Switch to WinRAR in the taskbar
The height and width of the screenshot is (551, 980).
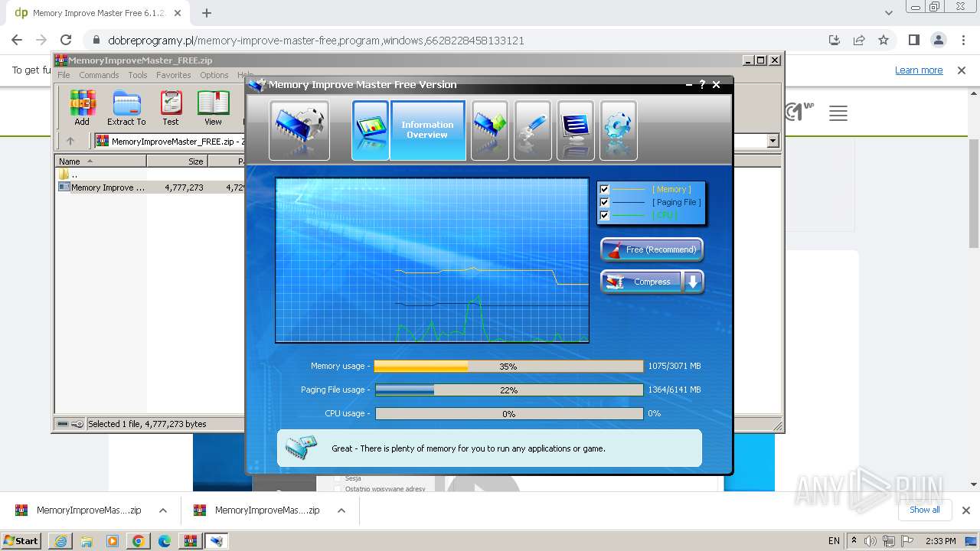pyautogui.click(x=191, y=541)
